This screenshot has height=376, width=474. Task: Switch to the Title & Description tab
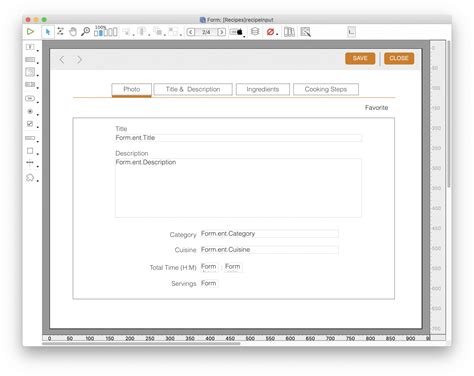(193, 89)
